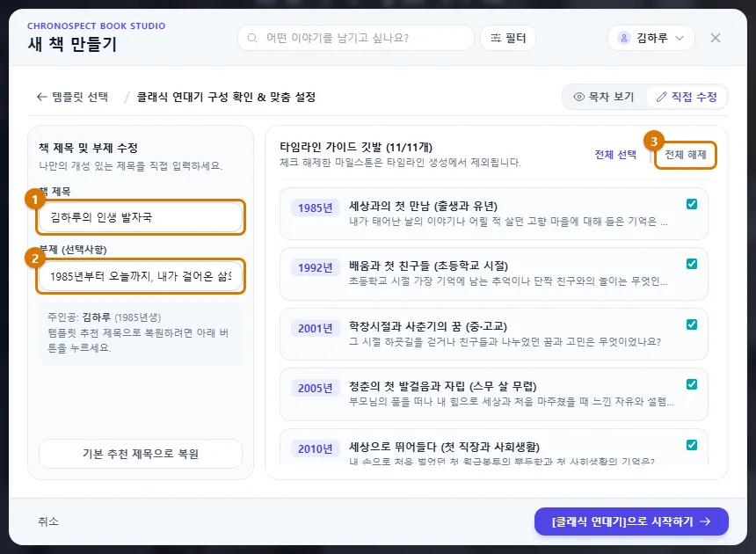The image size is (756, 554).
Task: Click the 2001년 year badge
Action: [316, 328]
